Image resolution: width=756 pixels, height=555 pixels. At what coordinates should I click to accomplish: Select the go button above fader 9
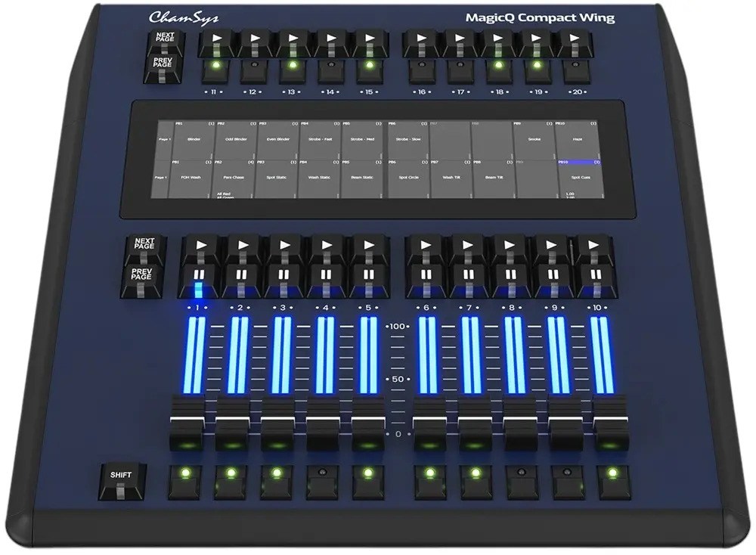tap(552, 250)
